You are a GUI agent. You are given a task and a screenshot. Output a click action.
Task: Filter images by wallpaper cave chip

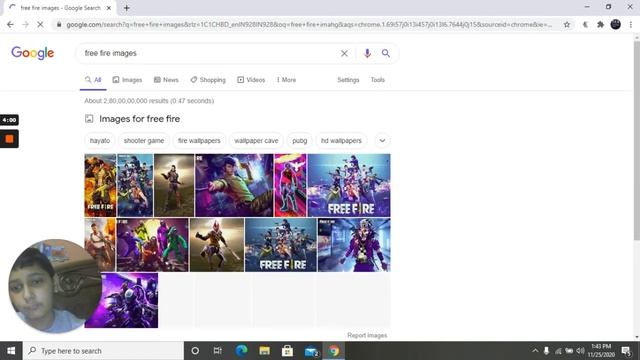(x=256, y=140)
